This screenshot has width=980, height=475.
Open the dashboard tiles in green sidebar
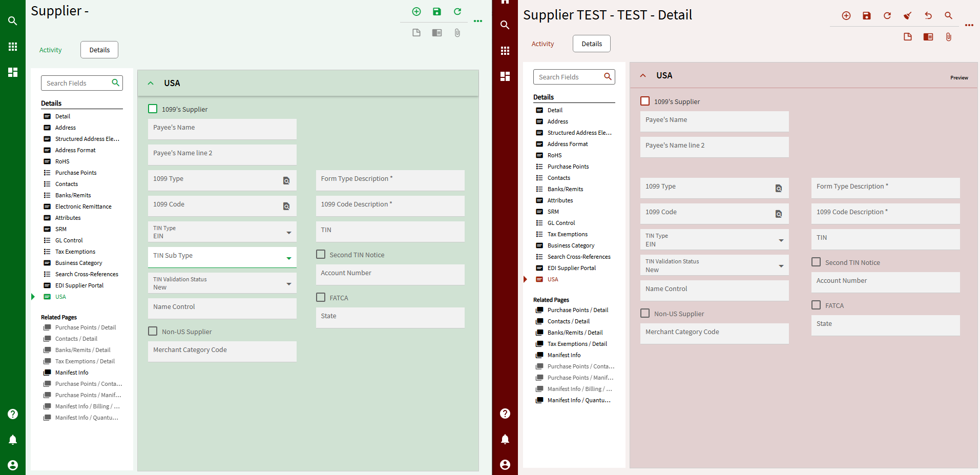pyautogui.click(x=13, y=72)
